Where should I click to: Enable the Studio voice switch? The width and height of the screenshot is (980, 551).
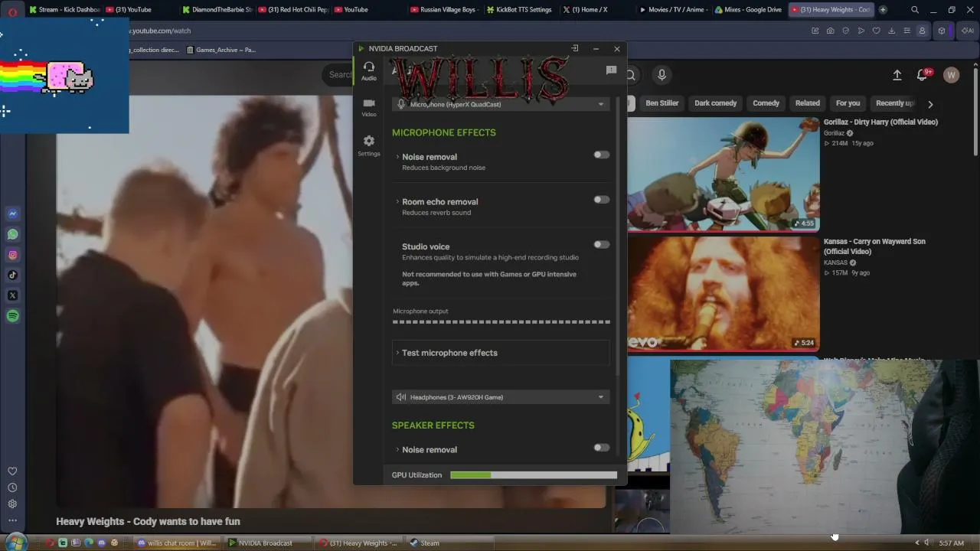tap(602, 245)
